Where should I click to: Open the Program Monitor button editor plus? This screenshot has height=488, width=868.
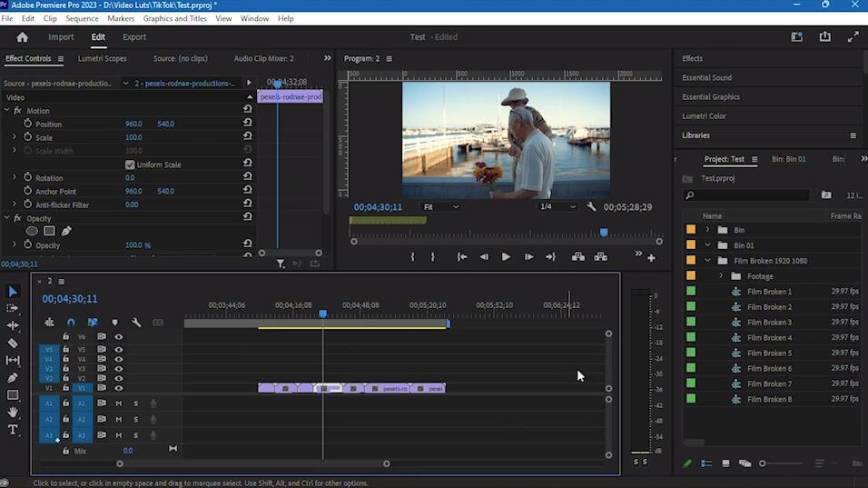point(651,258)
